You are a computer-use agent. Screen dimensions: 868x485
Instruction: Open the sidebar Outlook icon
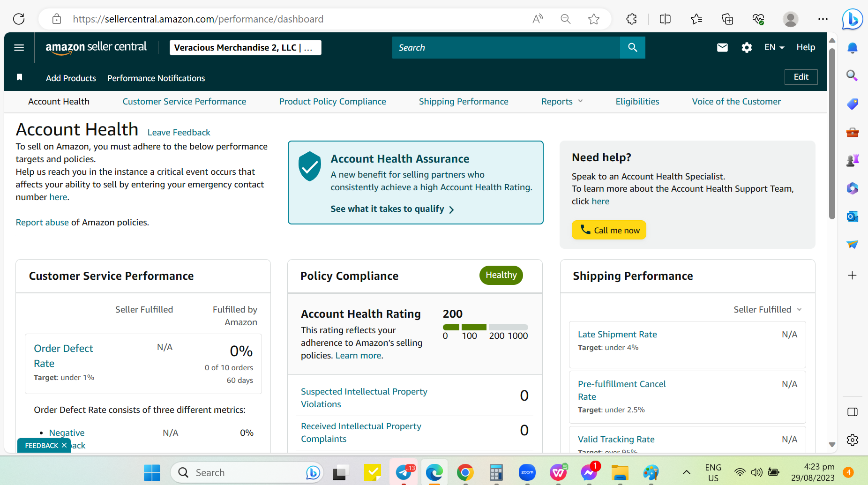(853, 216)
